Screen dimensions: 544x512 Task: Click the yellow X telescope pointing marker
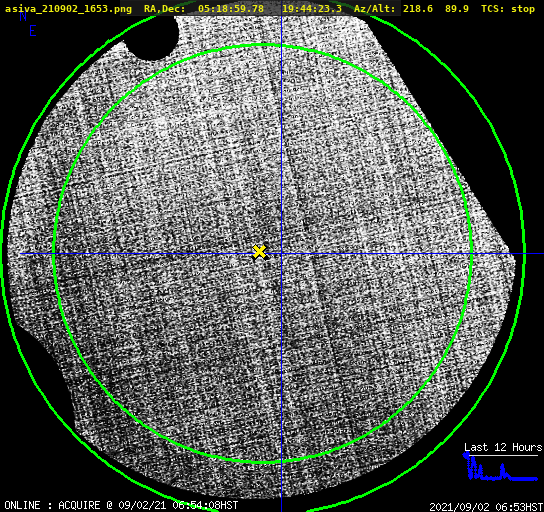(259, 252)
